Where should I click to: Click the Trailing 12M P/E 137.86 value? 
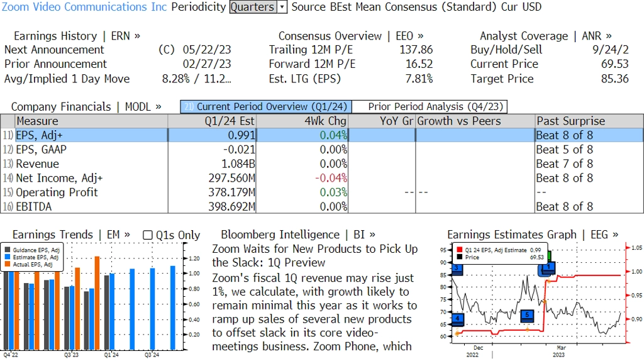tap(416, 50)
